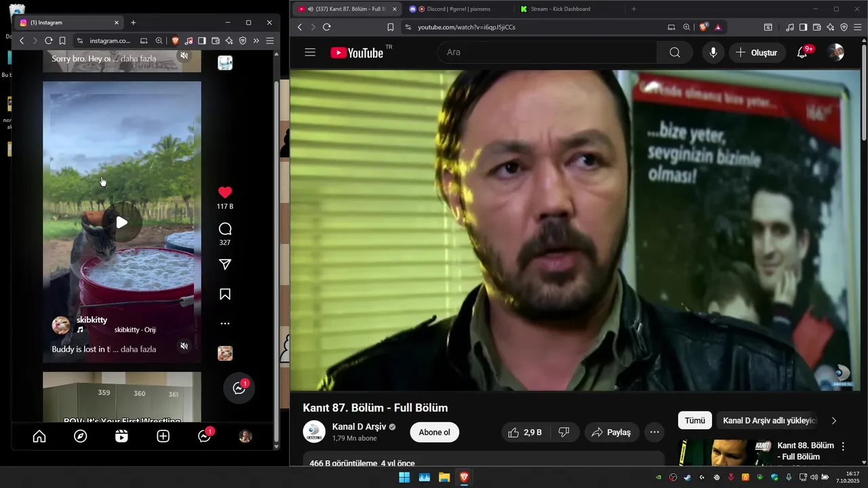This screenshot has height=488, width=868.
Task: Open Brave Shields in Instagram window
Action: click(175, 41)
